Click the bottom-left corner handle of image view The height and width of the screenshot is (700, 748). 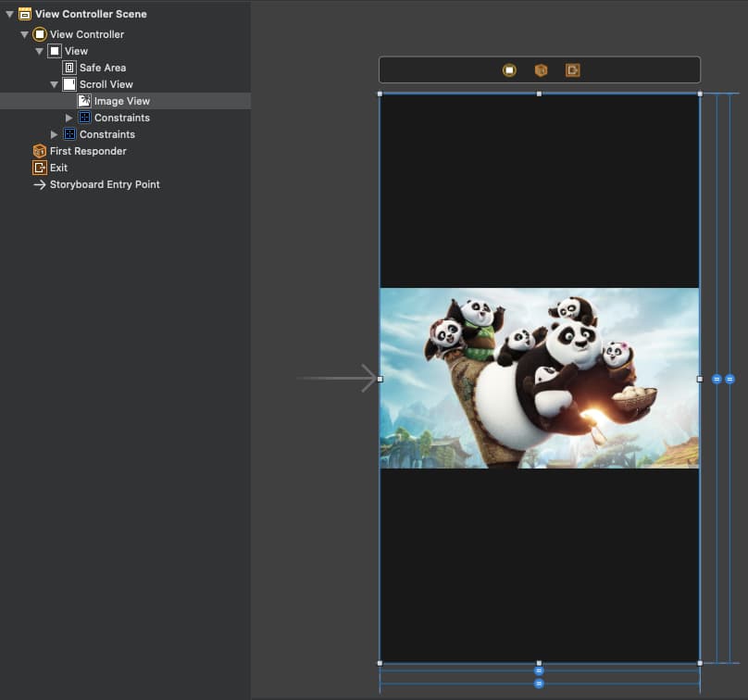click(380, 663)
